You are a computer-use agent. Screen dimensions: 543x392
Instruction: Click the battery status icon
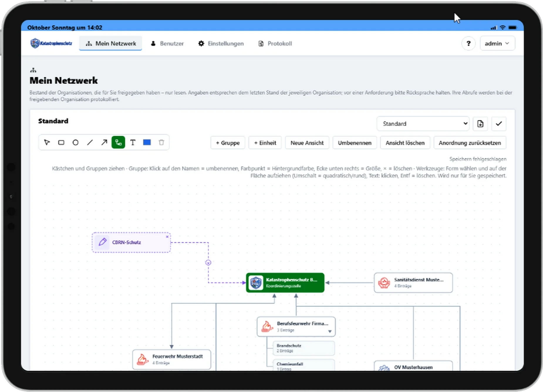click(512, 28)
